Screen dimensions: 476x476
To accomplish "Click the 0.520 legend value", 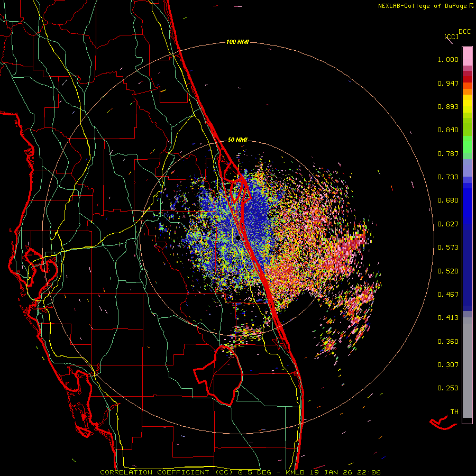I will point(448,271).
